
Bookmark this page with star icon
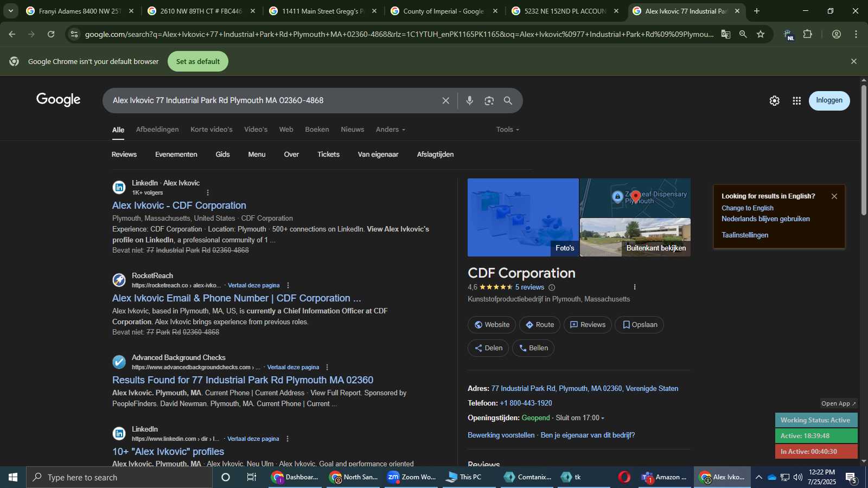[x=761, y=34]
